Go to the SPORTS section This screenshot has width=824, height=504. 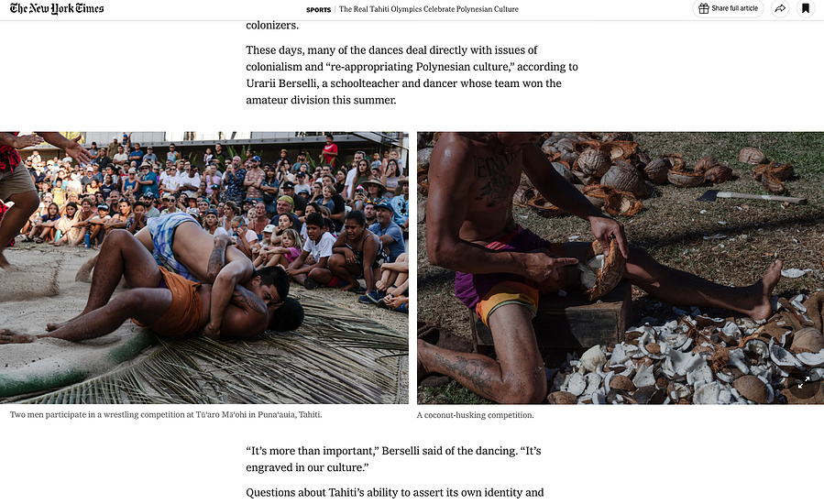[x=318, y=9]
